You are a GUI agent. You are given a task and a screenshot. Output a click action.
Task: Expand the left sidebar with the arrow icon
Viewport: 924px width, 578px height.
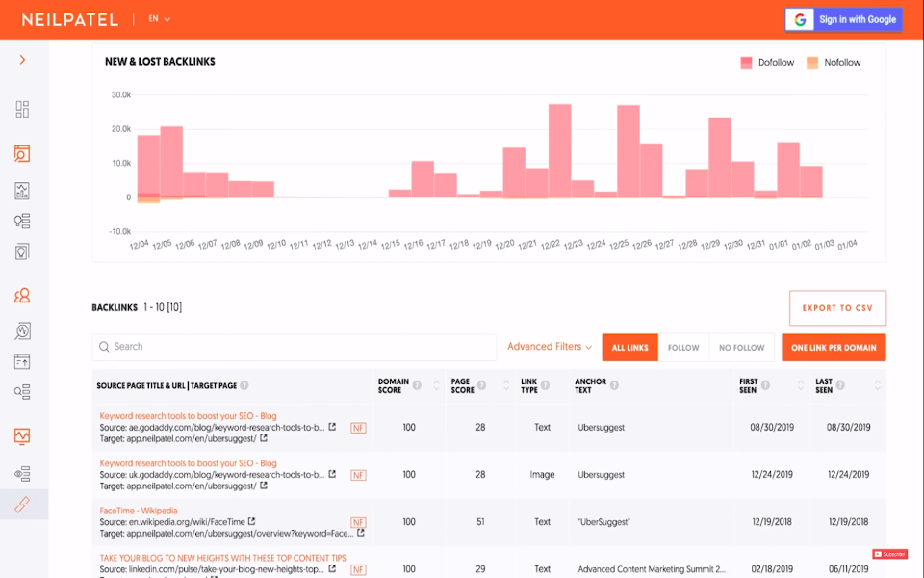pyautogui.click(x=22, y=60)
